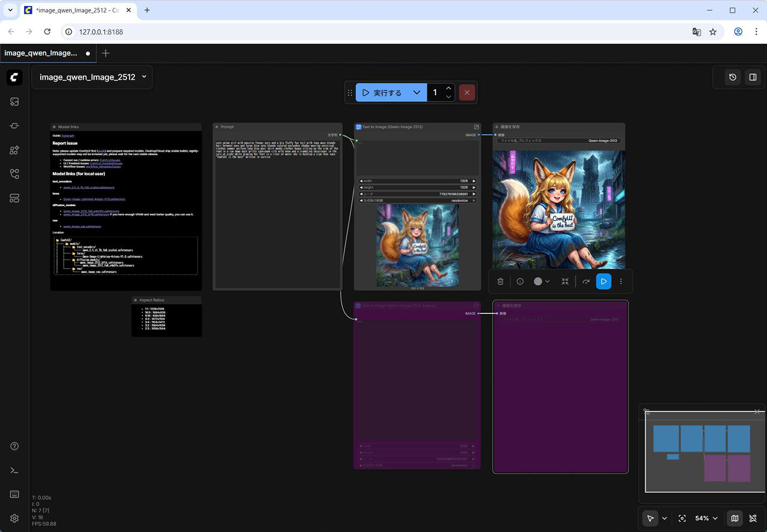
Task: Open settings gear in bottom-left sidebar
Action: (14, 518)
